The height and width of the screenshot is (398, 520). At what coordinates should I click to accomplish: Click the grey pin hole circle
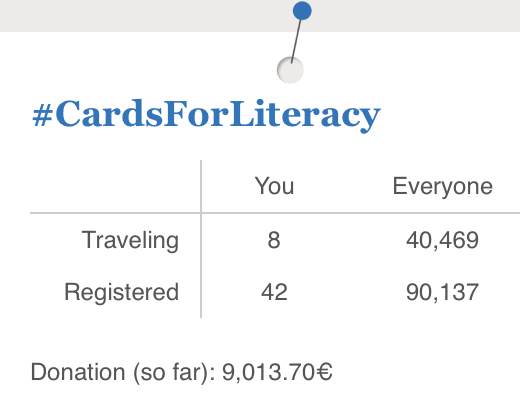[290, 70]
